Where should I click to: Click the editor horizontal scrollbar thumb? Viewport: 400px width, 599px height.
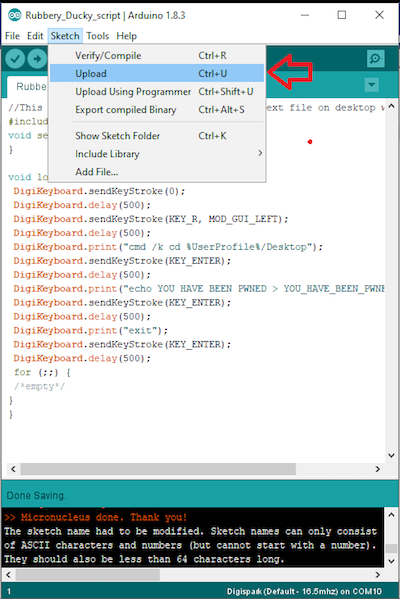tap(158, 469)
